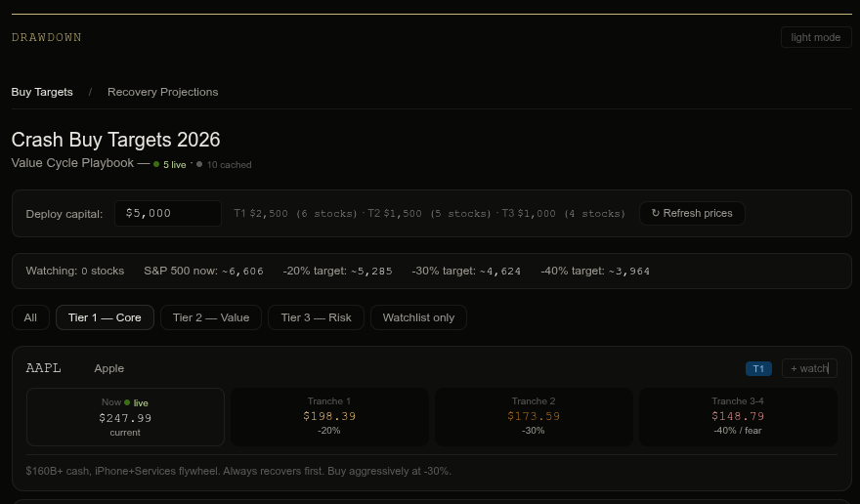Click the green live dot in Apple Now box
860x504 pixels.
(127, 402)
